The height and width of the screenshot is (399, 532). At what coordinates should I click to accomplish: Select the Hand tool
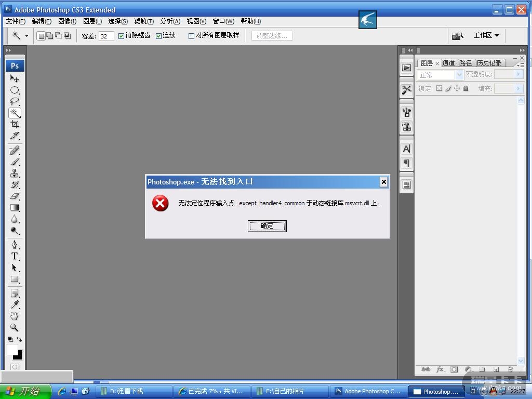tap(14, 316)
